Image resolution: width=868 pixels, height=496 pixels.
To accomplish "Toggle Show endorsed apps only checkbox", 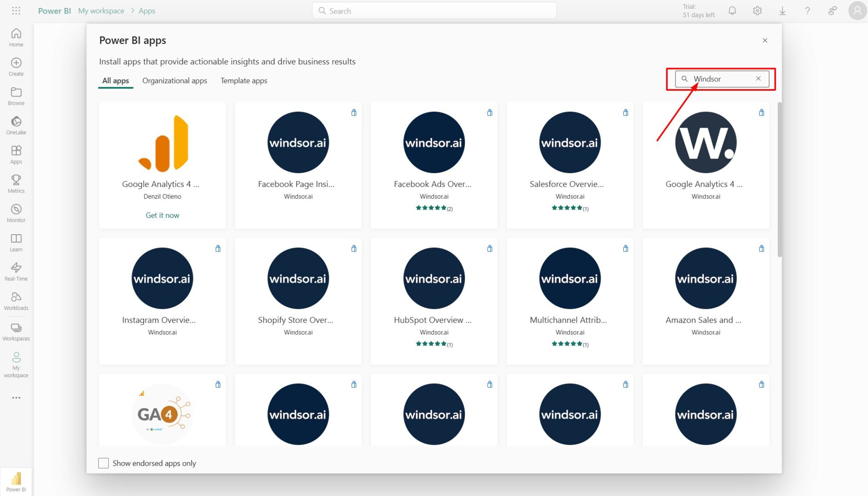I will pyautogui.click(x=103, y=463).
